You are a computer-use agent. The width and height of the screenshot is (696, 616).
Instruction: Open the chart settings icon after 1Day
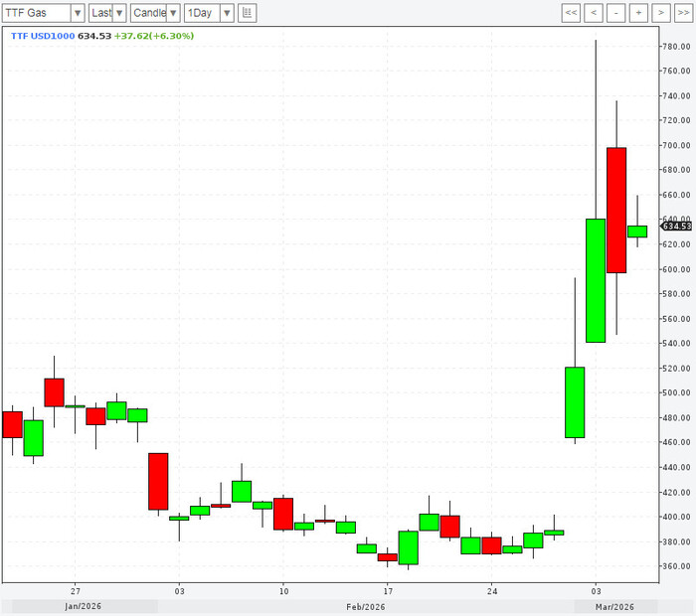[x=247, y=13]
